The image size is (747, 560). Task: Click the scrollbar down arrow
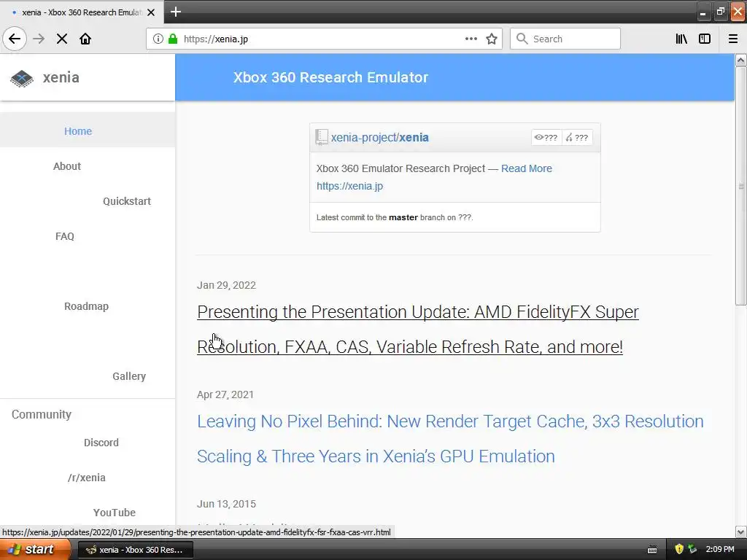(x=741, y=532)
